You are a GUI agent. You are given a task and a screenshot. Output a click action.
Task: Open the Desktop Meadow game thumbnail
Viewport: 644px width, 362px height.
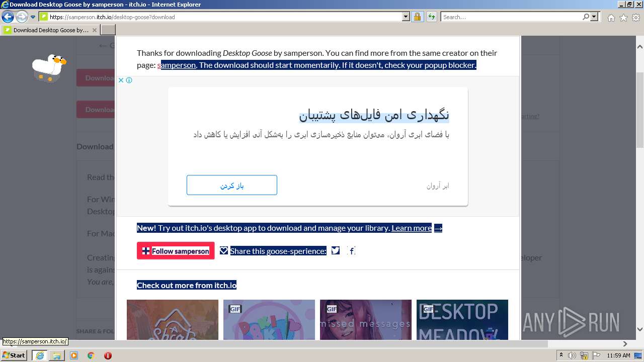462,320
